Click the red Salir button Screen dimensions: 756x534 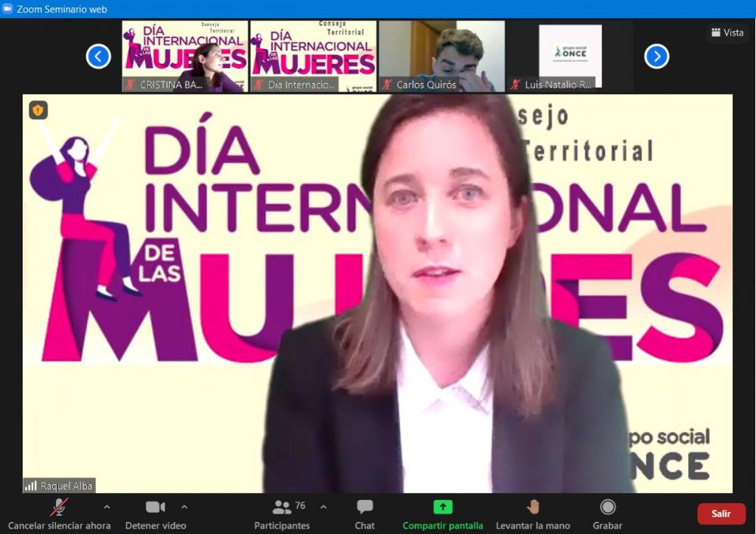point(721,513)
